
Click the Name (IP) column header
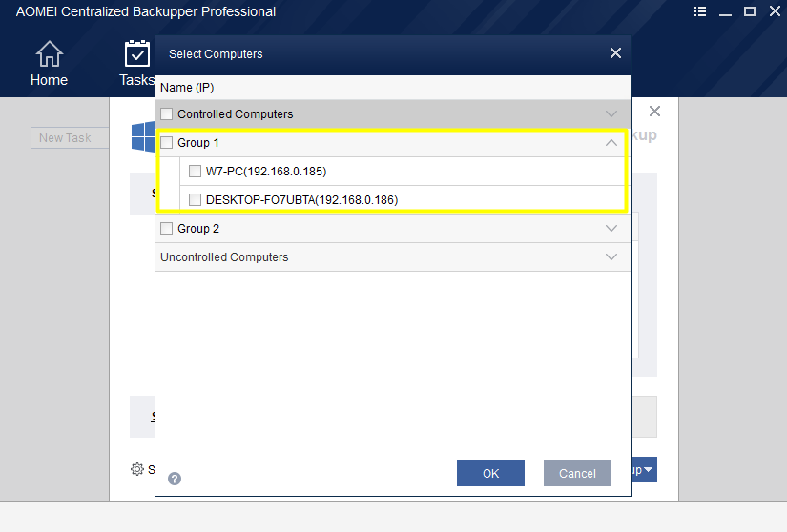pyautogui.click(x=187, y=88)
